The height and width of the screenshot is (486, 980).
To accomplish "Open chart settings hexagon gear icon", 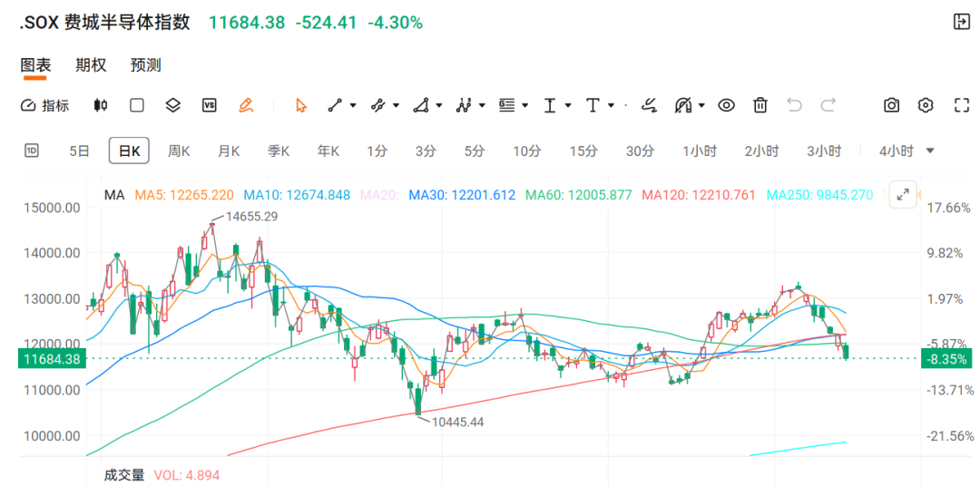I will point(926,105).
